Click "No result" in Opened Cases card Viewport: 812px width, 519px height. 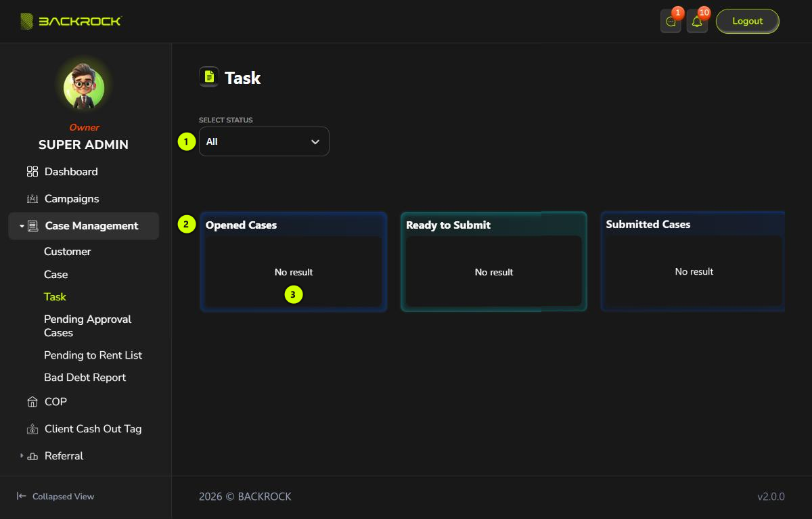(294, 272)
